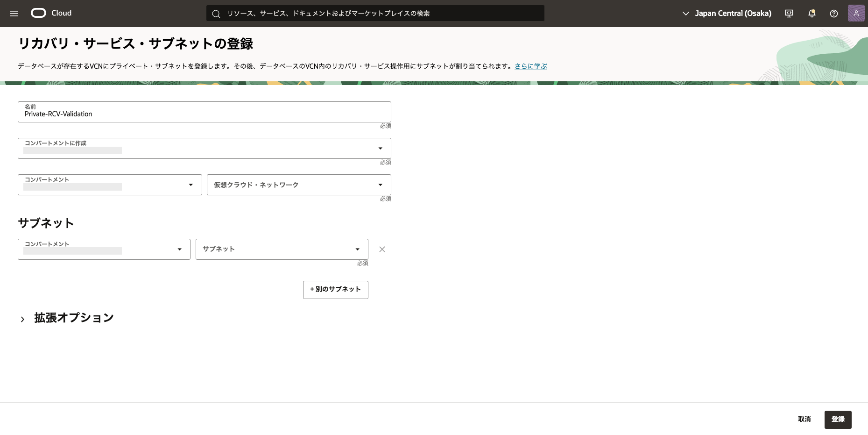Click the 登録 button
The width and height of the screenshot is (868, 435).
click(x=838, y=420)
